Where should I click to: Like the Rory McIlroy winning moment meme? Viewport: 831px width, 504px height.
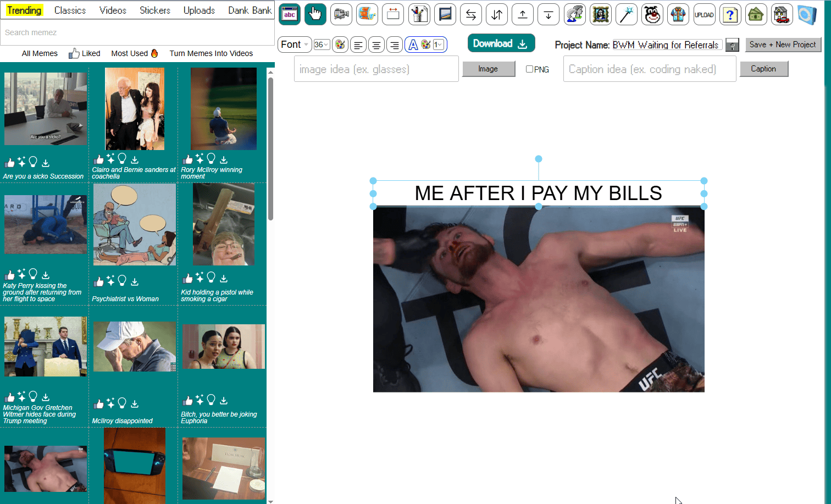pos(187,159)
